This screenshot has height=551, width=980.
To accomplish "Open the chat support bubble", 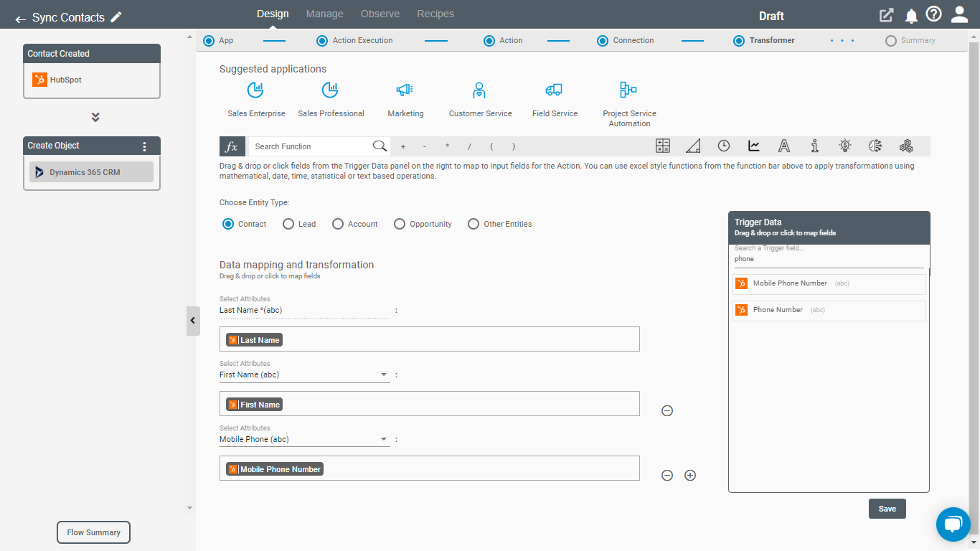I will 953,524.
